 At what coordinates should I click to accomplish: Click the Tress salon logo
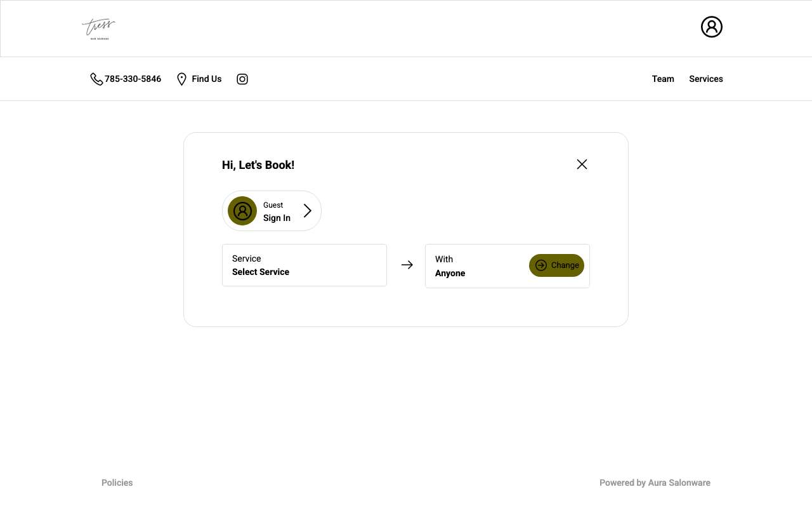99,29
